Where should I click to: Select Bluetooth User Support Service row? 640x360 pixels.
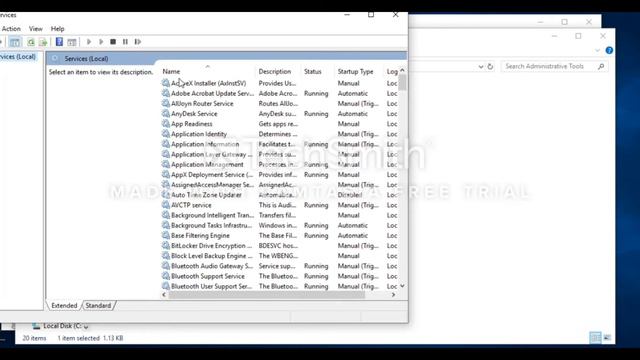tap(280, 286)
